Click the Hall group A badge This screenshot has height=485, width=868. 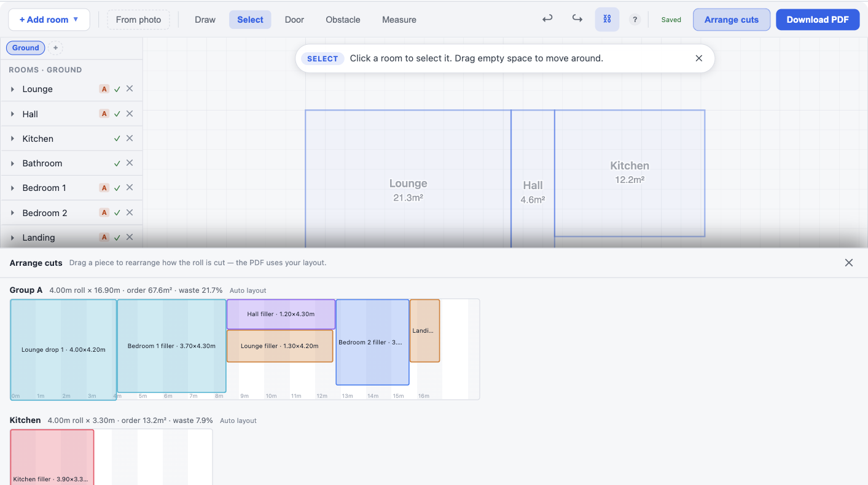(x=104, y=114)
